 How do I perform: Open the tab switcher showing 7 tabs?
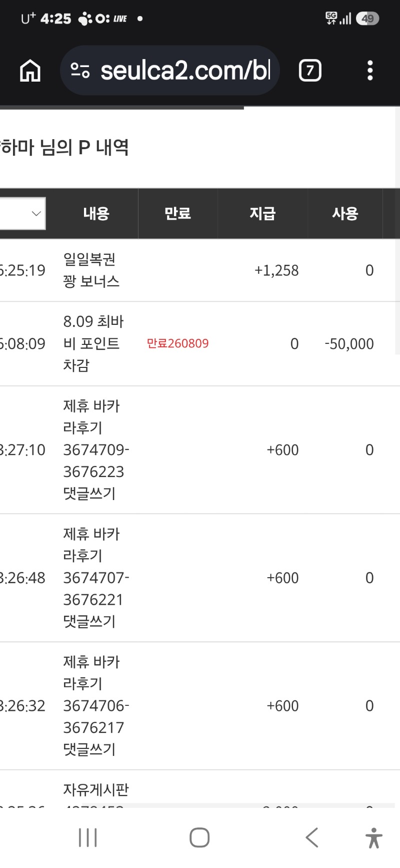coord(310,71)
